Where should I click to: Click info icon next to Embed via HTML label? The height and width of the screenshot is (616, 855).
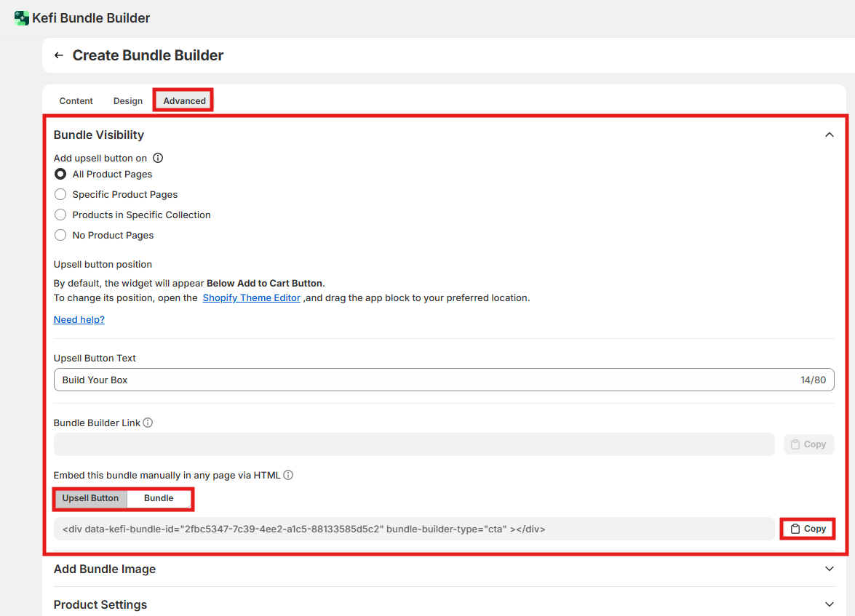coord(288,475)
